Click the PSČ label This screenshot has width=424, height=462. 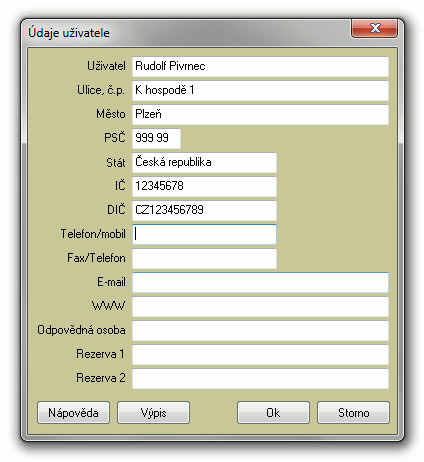click(115, 137)
